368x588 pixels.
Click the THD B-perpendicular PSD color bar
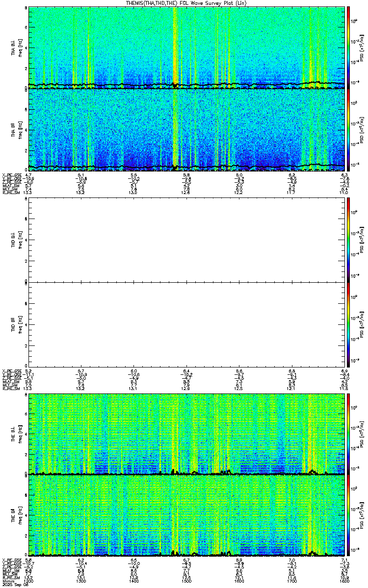pos(348,239)
